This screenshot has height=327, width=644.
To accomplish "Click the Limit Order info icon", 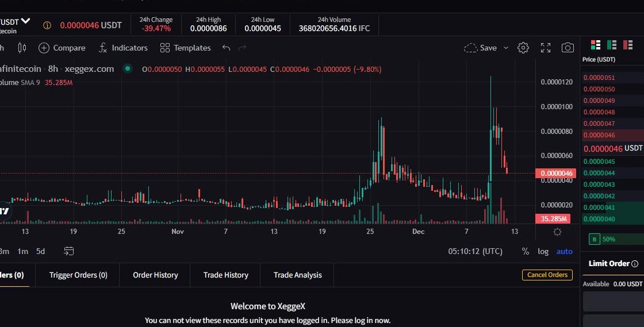I will [x=635, y=264].
